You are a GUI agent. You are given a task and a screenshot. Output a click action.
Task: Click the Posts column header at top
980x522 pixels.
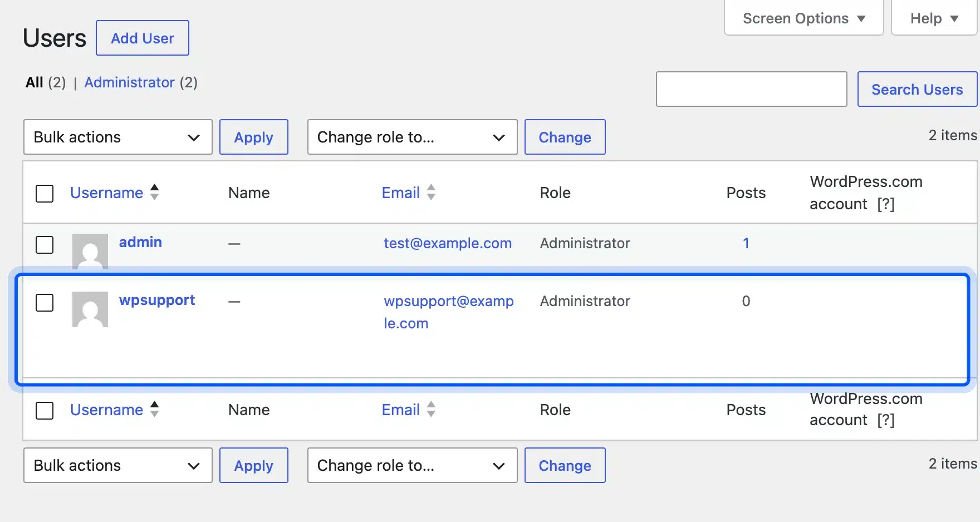(746, 193)
